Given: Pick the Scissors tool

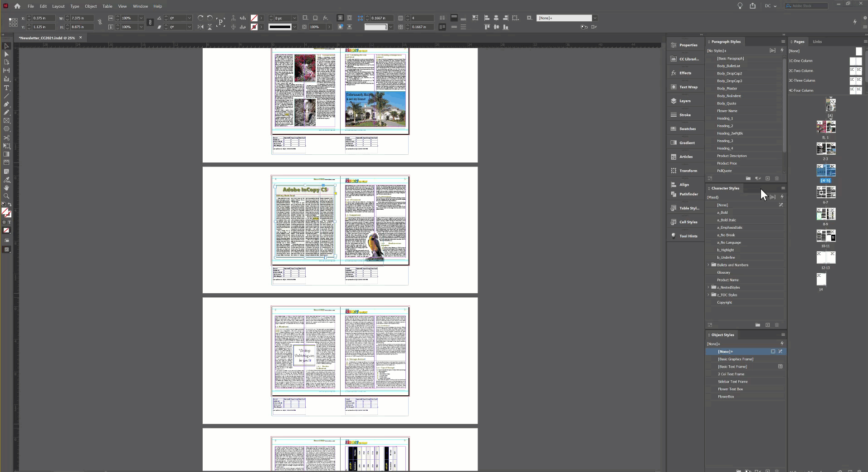Looking at the screenshot, I should pyautogui.click(x=7, y=138).
